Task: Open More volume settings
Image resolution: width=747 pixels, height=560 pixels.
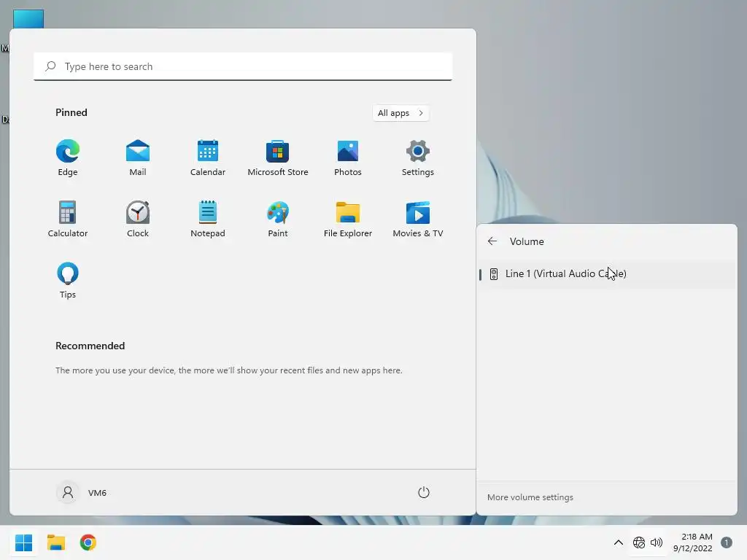Action: 530,497
